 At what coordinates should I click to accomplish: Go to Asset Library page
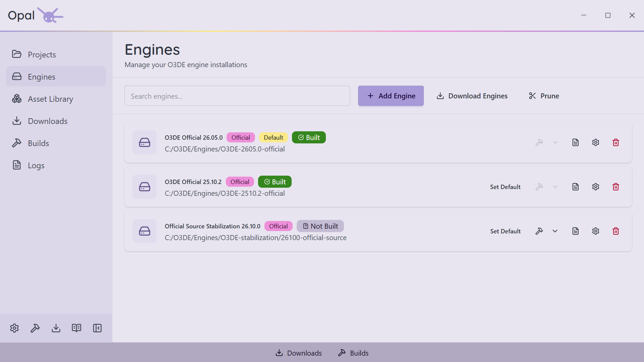pyautogui.click(x=56, y=99)
